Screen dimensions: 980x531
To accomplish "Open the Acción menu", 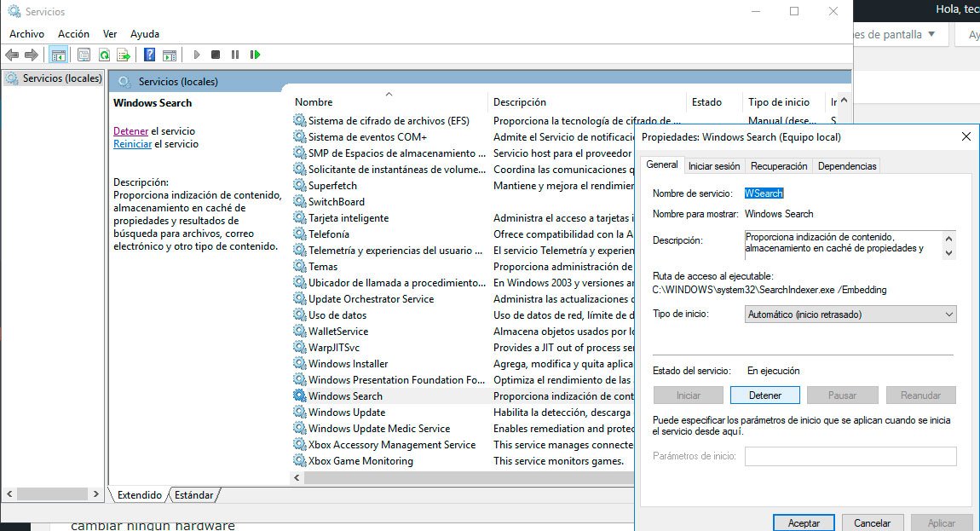I will click(74, 34).
